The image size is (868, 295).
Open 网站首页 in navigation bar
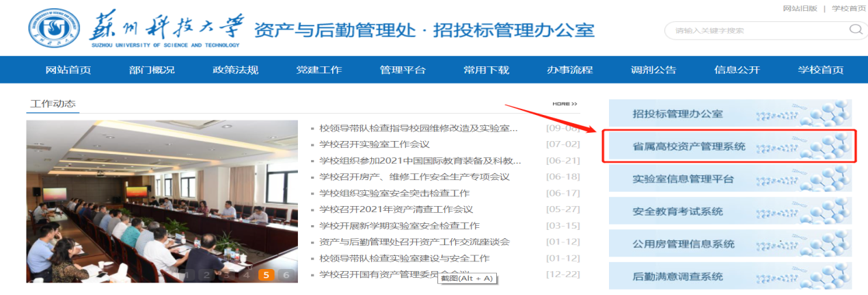click(x=68, y=70)
